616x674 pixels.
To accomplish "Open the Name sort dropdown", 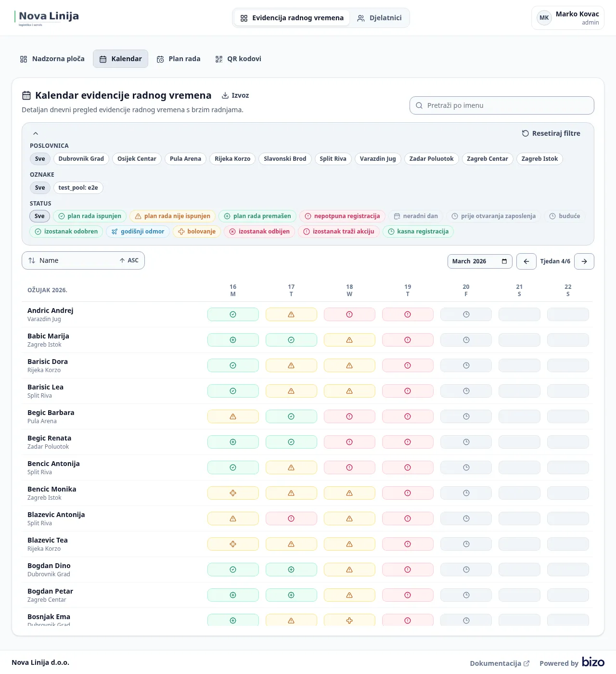I will point(83,260).
